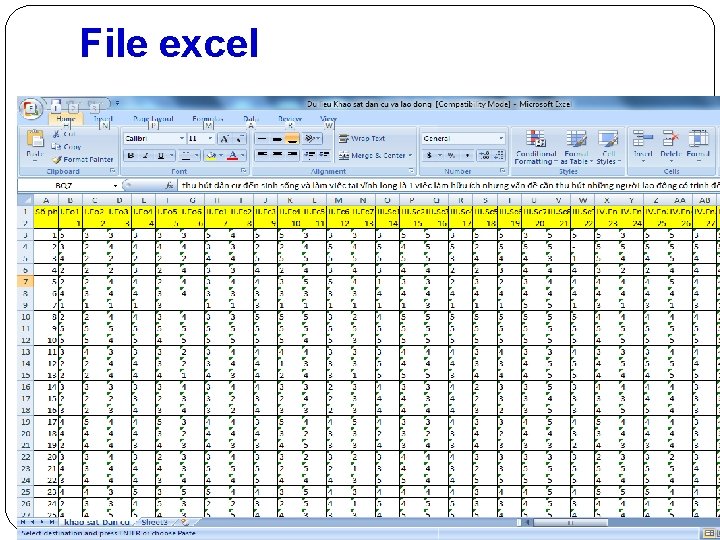
Task: Open the Font dialog launcher
Action: point(243,171)
